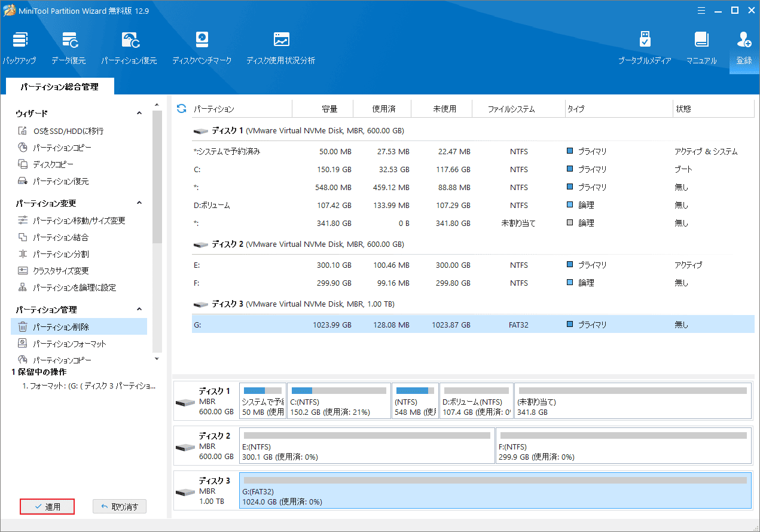
Task: Select 548.00 MB unnamed partition row
Action: coord(473,187)
